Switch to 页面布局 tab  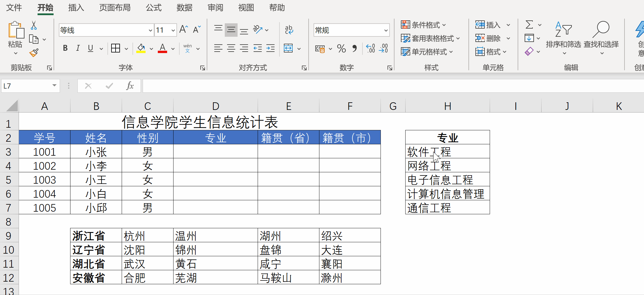[115, 8]
